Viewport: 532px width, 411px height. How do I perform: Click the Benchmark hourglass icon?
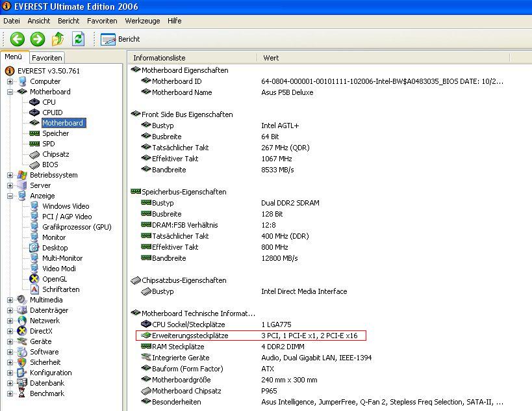coord(22,393)
